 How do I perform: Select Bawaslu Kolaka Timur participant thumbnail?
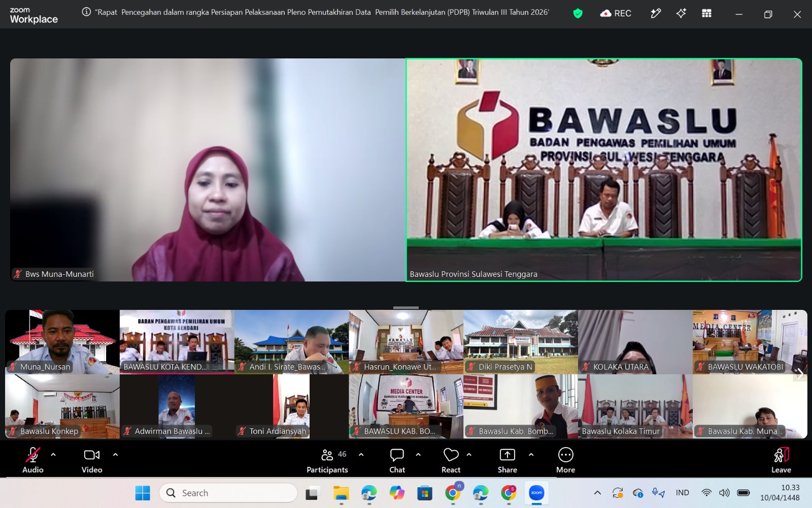[635, 406]
